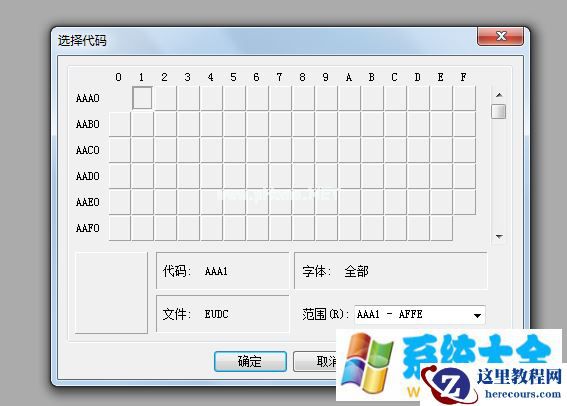Click the AAF0 row label

[x=88, y=228]
